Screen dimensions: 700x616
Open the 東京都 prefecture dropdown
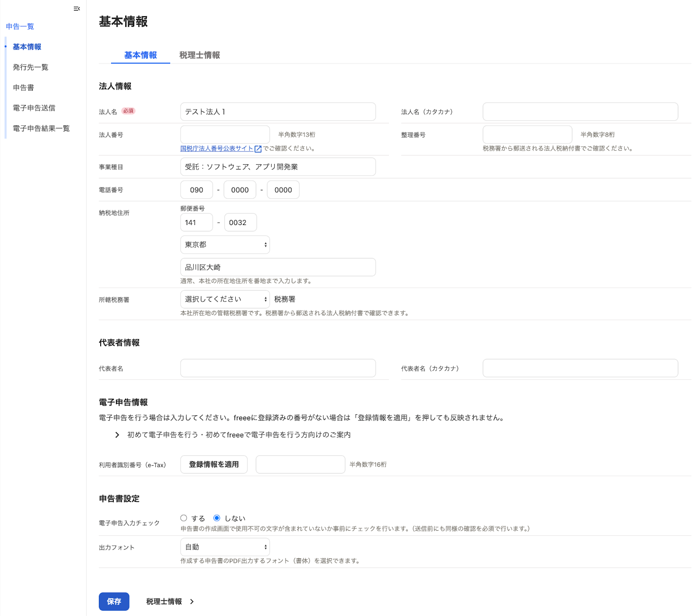click(225, 245)
